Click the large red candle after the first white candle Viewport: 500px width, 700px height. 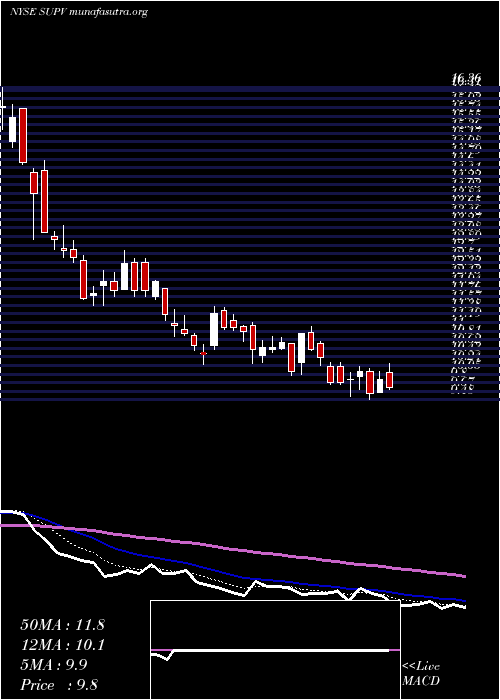tap(23, 135)
